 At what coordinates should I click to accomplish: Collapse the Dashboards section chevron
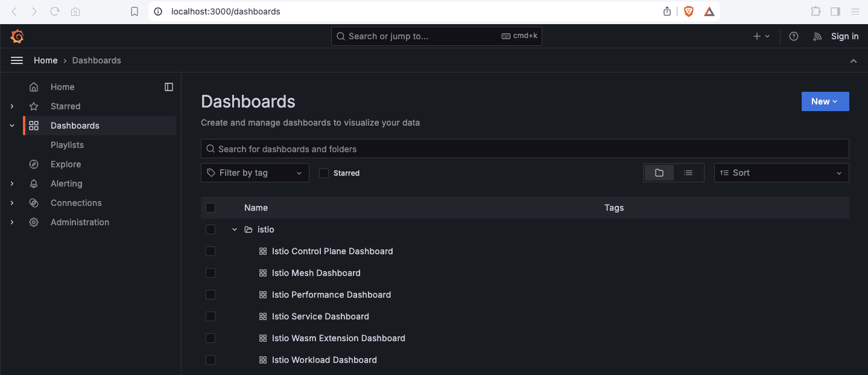pos(12,126)
